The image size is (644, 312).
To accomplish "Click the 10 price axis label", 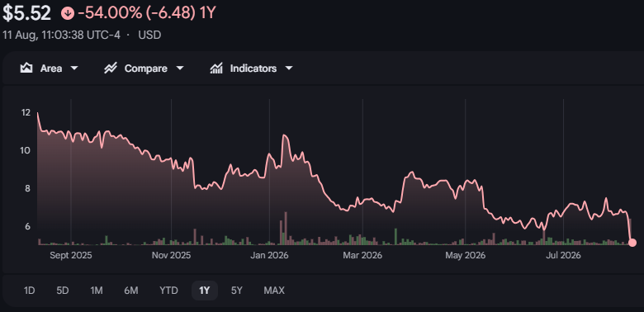I will click(x=26, y=150).
